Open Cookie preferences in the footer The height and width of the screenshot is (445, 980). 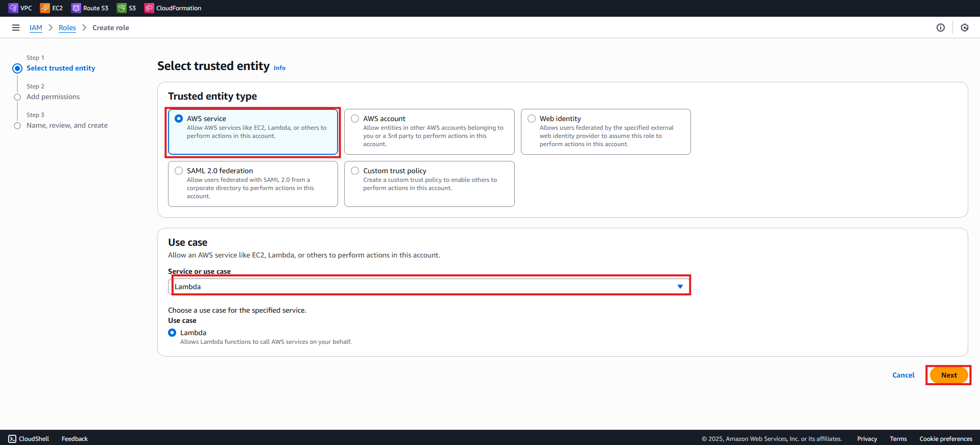click(x=946, y=439)
